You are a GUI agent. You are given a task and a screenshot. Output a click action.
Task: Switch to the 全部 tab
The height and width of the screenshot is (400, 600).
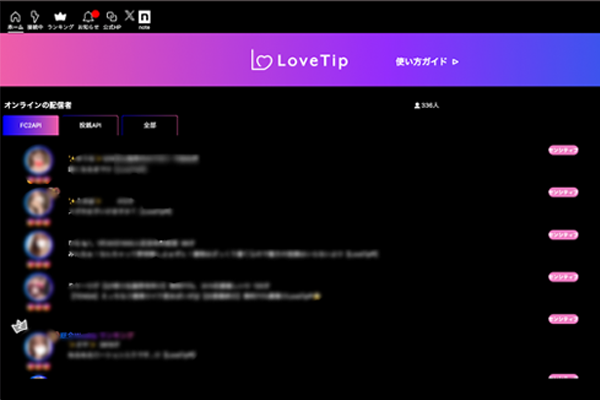150,125
